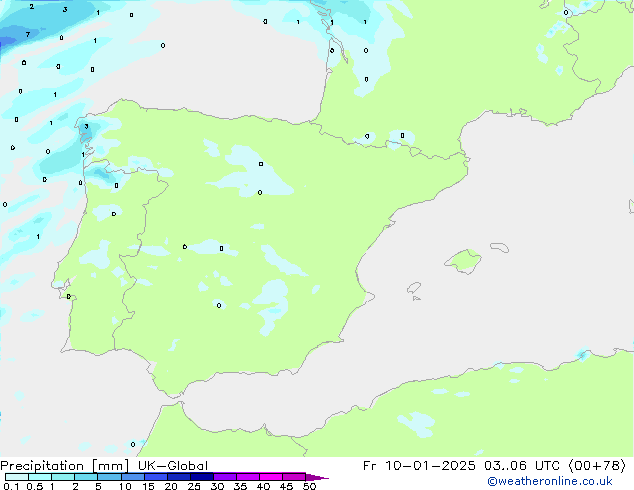Screen dimensions: 634x490
Task: Click the legend label '50'
Action: coord(310,486)
